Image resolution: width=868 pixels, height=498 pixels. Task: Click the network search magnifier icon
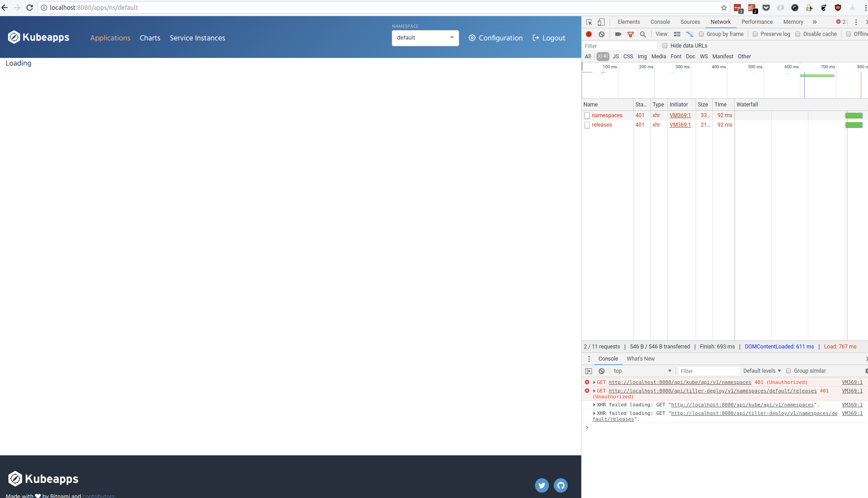click(x=643, y=34)
